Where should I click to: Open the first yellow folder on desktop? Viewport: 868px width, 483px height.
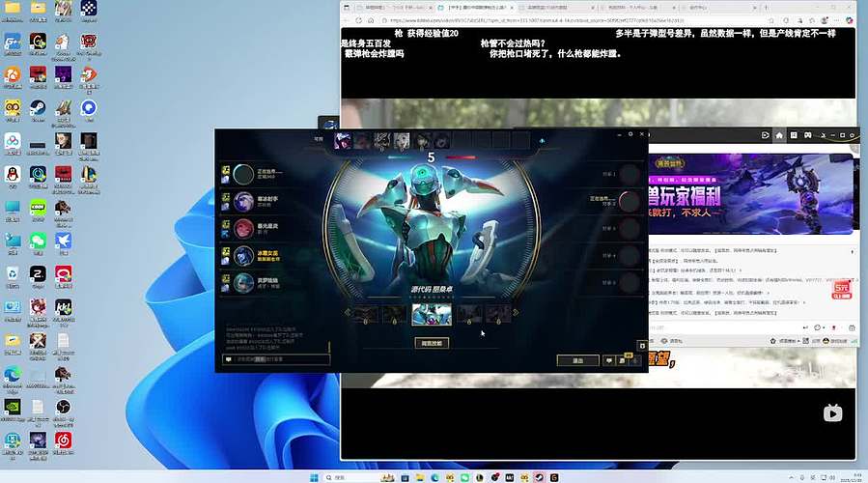point(13,8)
